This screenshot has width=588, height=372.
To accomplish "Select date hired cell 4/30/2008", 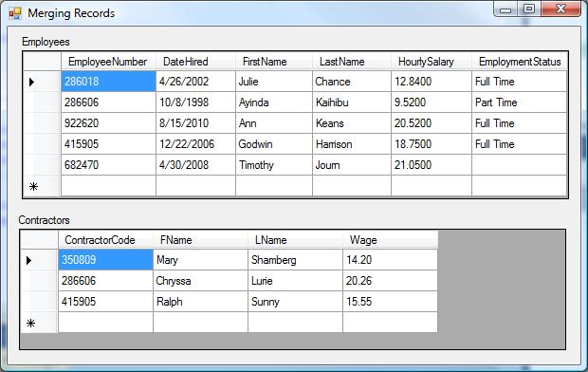I will [x=195, y=165].
